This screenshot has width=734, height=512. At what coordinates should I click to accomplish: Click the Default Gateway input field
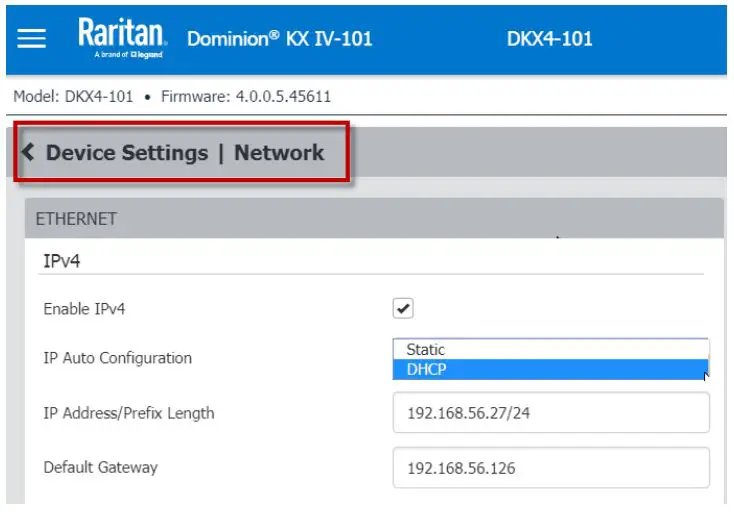(x=551, y=468)
